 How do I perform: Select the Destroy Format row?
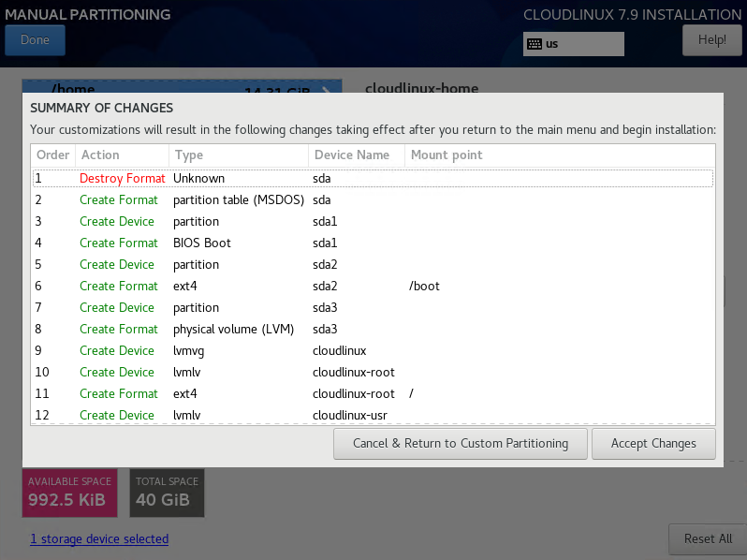point(373,178)
